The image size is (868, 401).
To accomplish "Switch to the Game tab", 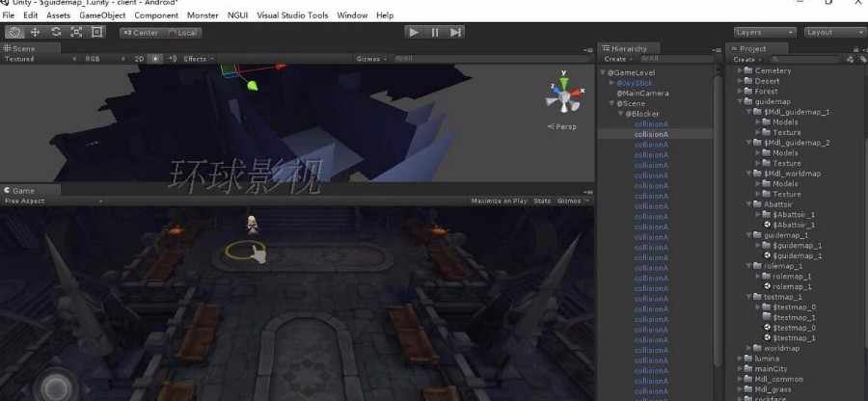I will [x=31, y=190].
